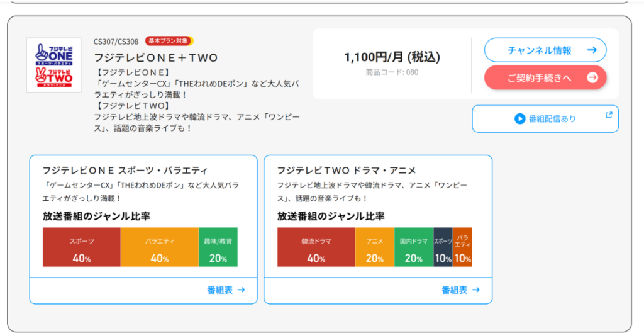Screen dimensions: 644x333
Task: Click the red 韓流ドラマ 40% segment
Action: tap(316, 247)
